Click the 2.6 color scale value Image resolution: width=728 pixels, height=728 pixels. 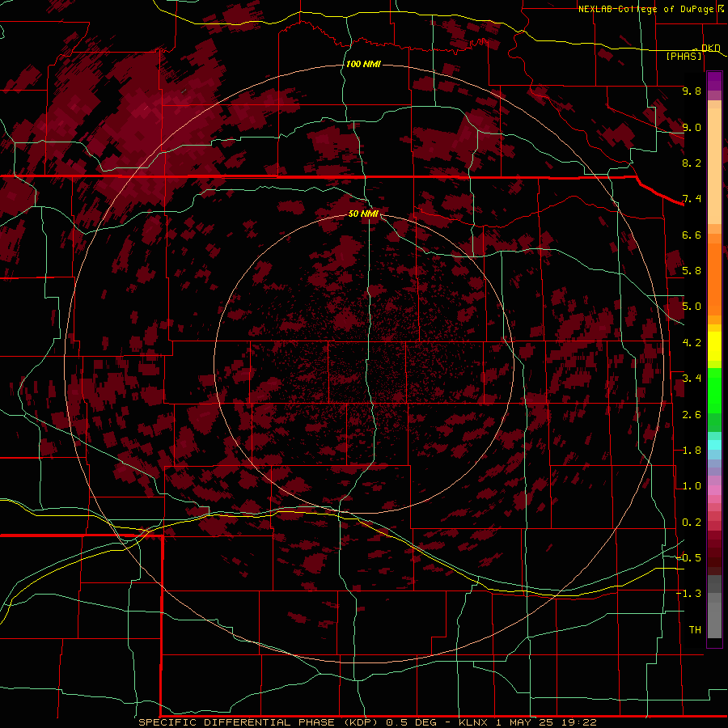692,415
